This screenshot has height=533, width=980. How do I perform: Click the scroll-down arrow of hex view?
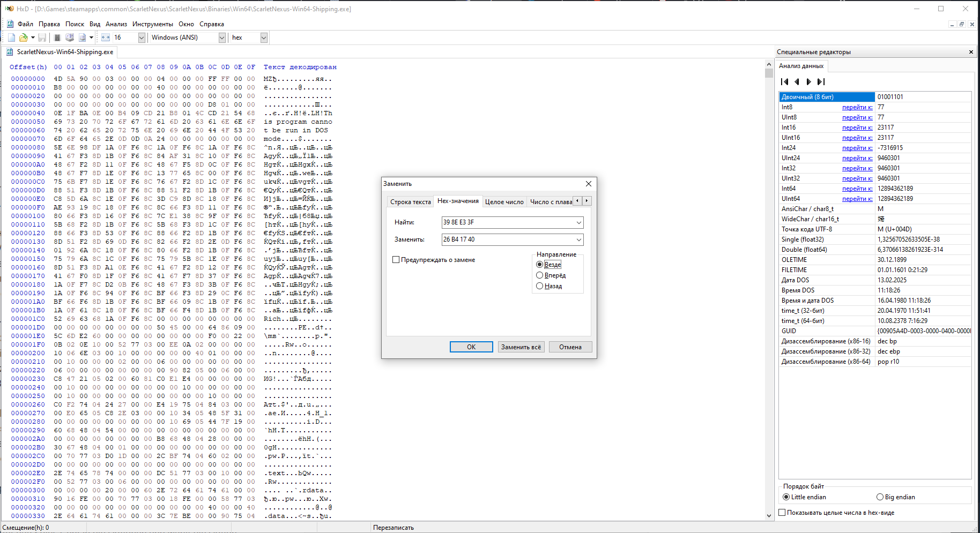click(x=769, y=515)
